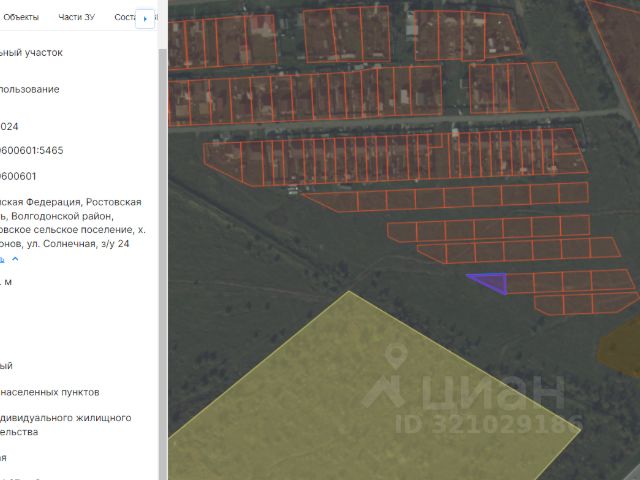Viewport: 640px width, 480px height.
Task: Click the text 'населенных пунктов'
Action: (x=50, y=392)
